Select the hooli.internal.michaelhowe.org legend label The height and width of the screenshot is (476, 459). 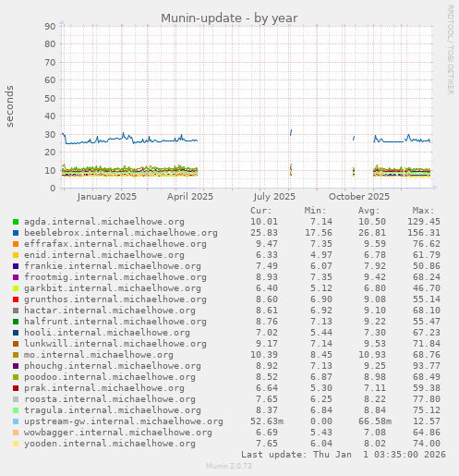[x=107, y=333]
